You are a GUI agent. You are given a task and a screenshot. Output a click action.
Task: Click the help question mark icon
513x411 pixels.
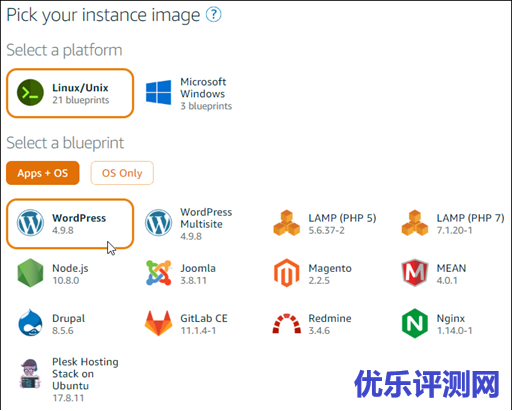point(213,14)
